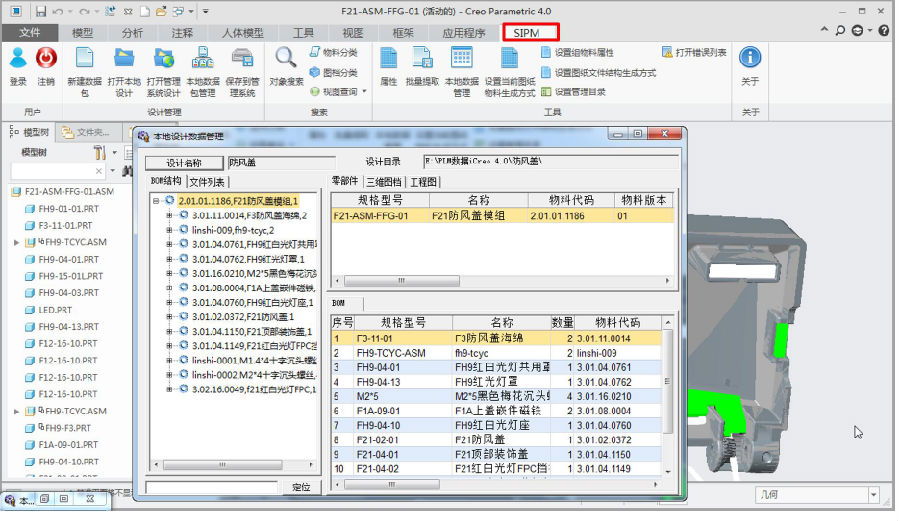Viewport: 900px width, 521px height.
Task: Click the 关于 about info icon
Action: tap(750, 57)
